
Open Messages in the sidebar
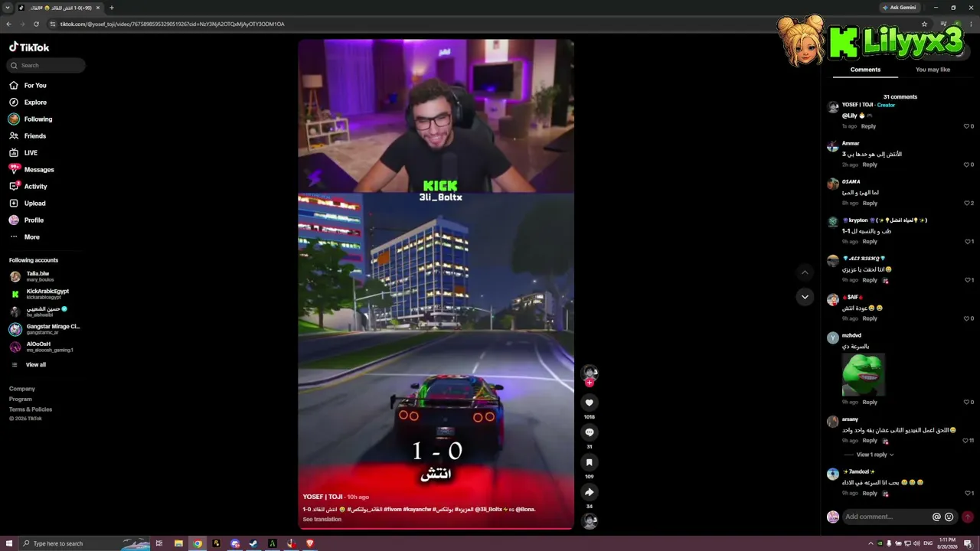click(x=31, y=170)
